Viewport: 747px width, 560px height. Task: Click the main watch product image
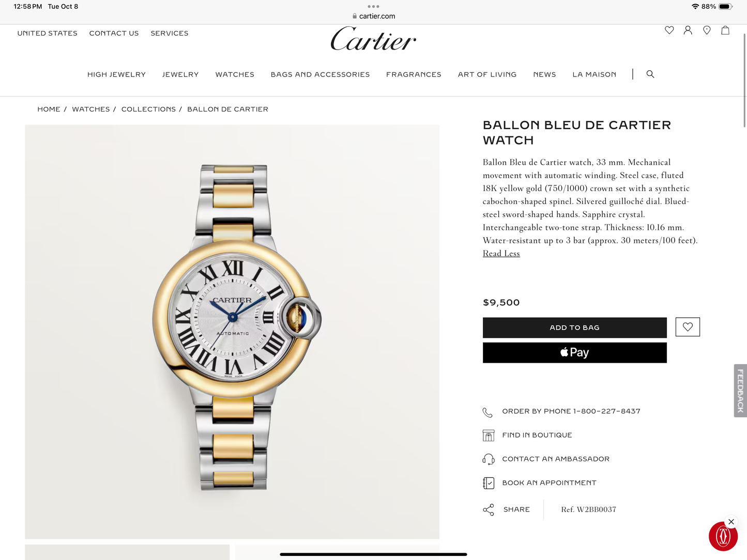232,332
